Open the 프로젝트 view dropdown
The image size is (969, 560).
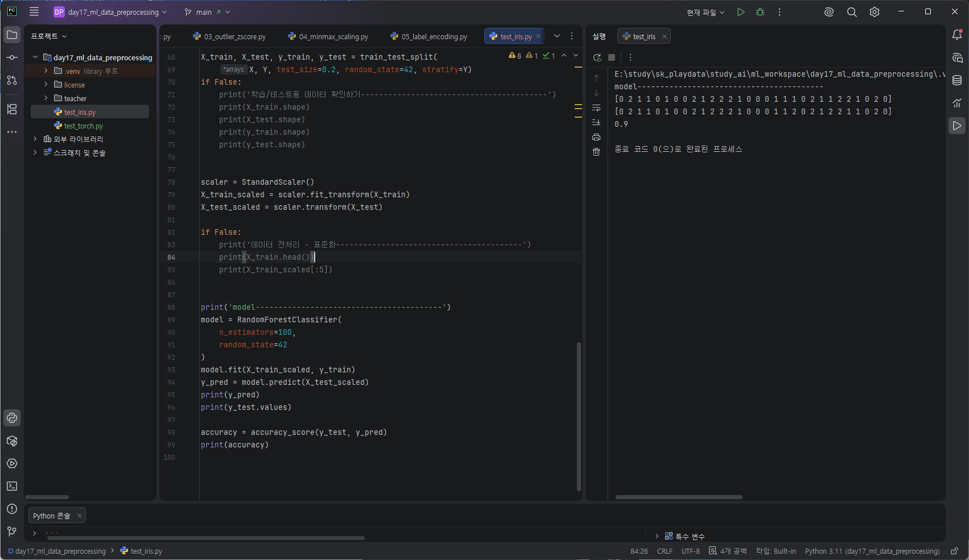tap(49, 36)
